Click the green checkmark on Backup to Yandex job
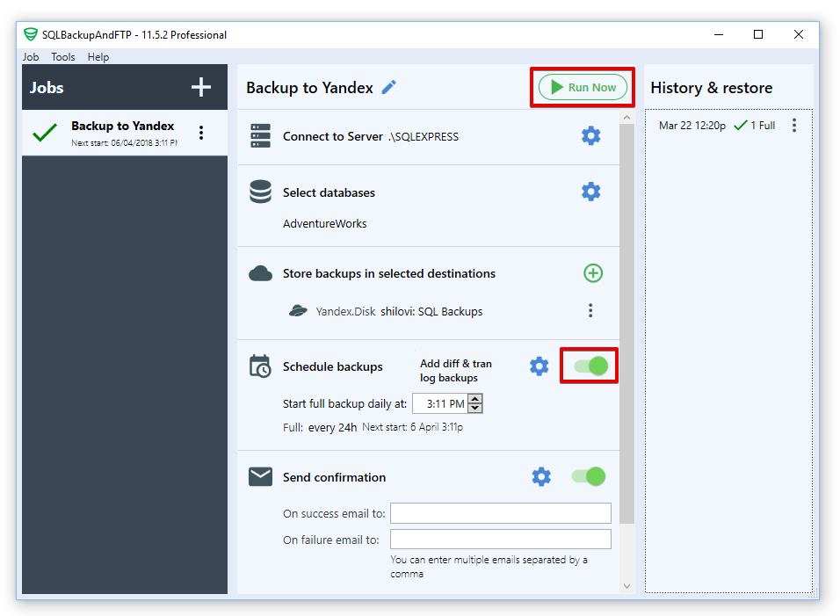The image size is (840, 616). coord(45,133)
